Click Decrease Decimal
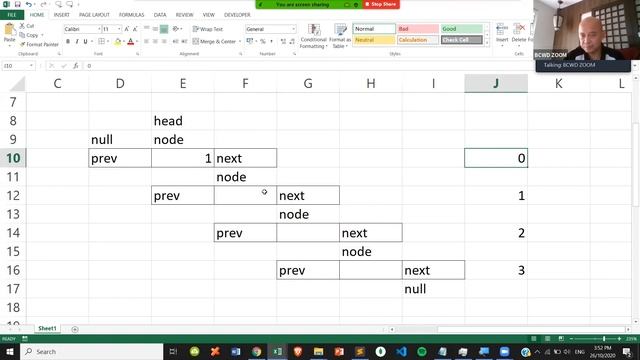This screenshot has width=640, height=360. [x=292, y=41]
